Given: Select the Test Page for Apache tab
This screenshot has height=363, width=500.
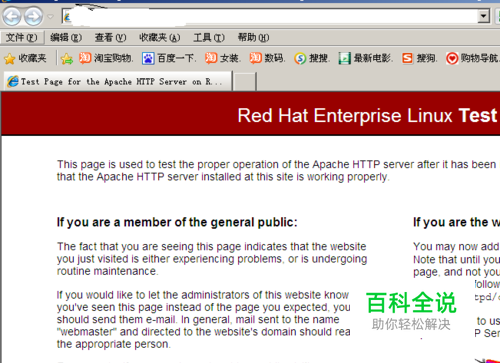Looking at the screenshot, I should pos(118,82).
